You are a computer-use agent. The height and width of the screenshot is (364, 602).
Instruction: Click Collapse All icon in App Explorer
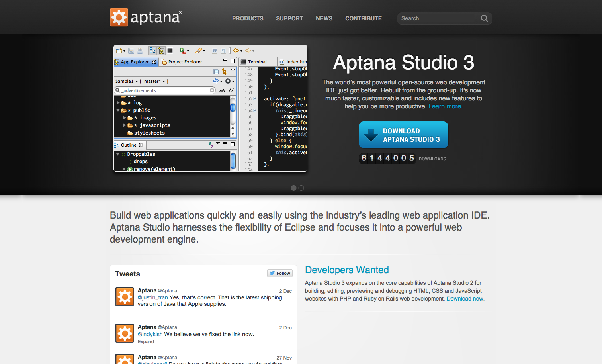tap(216, 72)
